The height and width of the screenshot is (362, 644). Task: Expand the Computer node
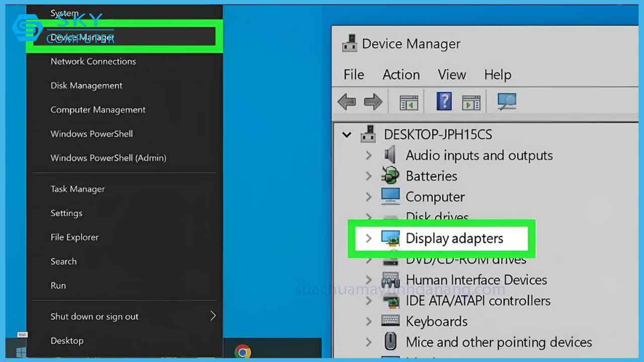tap(369, 197)
